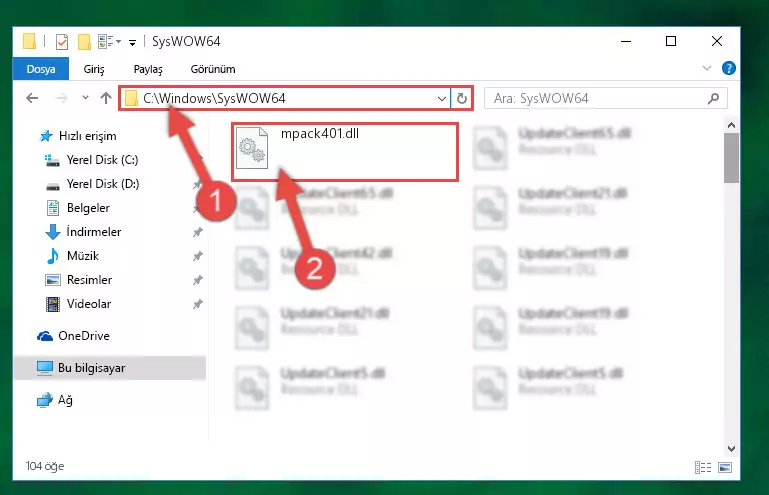The image size is (769, 495).
Task: Refresh the SysWOW64 folder view
Action: pos(461,99)
